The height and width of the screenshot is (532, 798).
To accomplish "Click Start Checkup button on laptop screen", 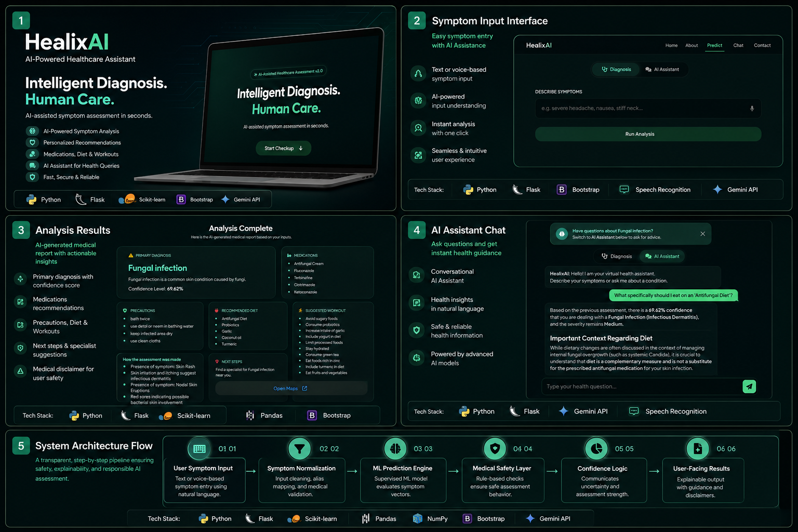I will pos(283,148).
